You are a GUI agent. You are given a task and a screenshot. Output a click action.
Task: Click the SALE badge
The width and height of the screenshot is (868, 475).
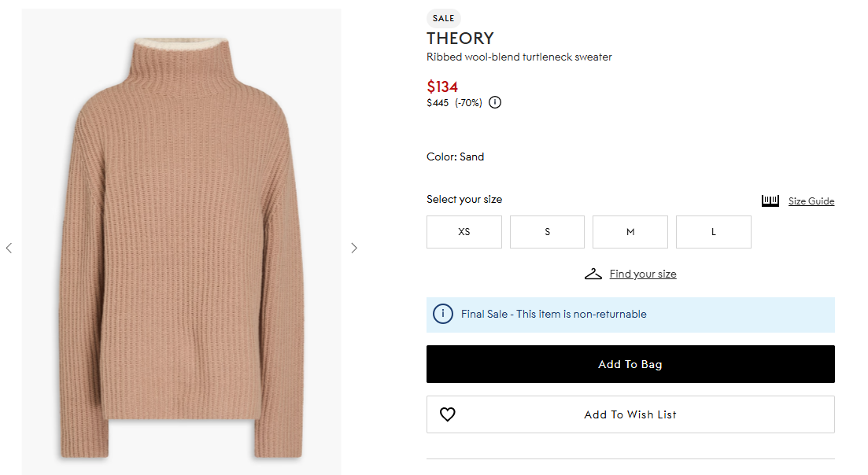(x=444, y=18)
